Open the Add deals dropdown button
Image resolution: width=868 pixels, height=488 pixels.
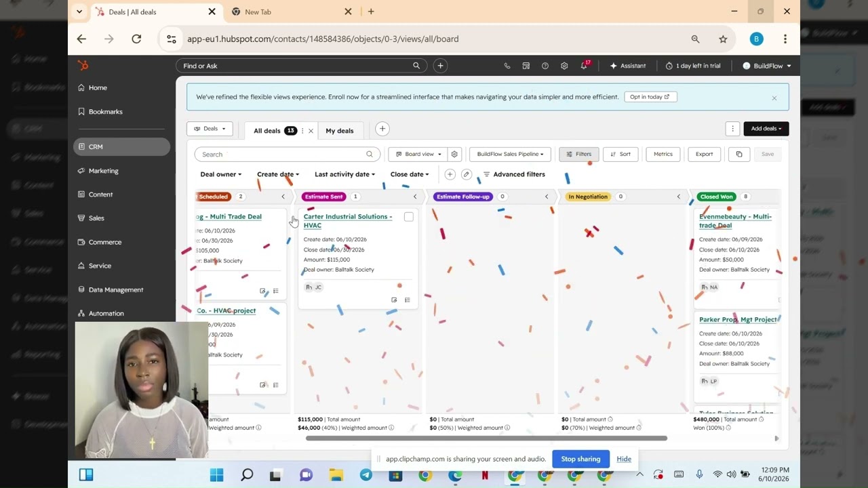(766, 129)
